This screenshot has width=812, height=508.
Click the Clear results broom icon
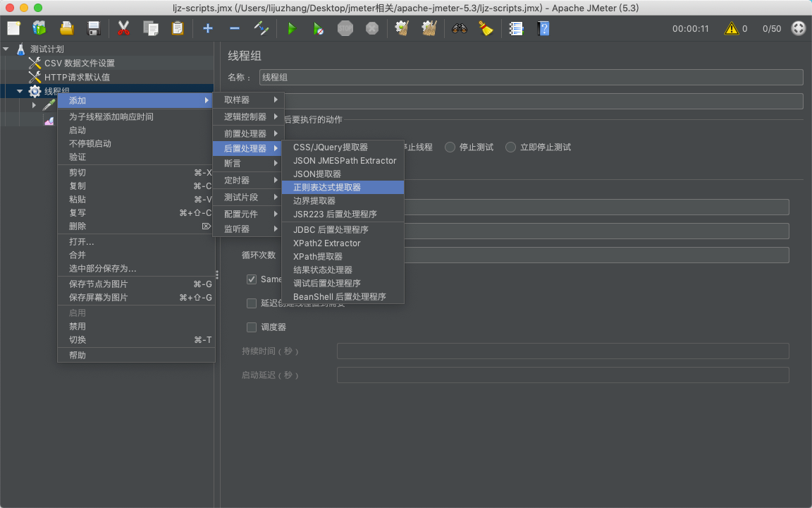[402, 28]
